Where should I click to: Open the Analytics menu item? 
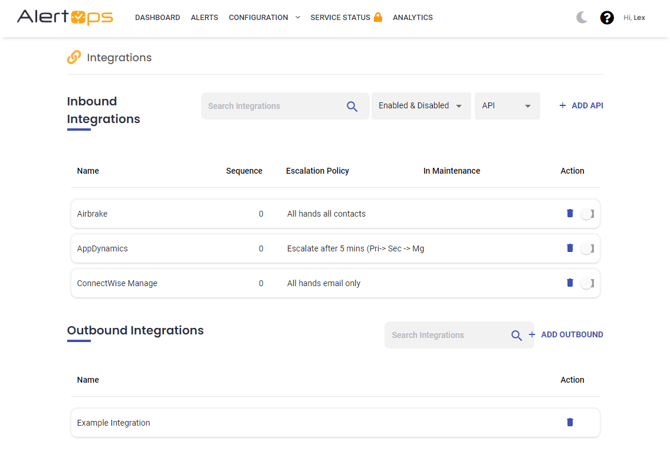412,17
